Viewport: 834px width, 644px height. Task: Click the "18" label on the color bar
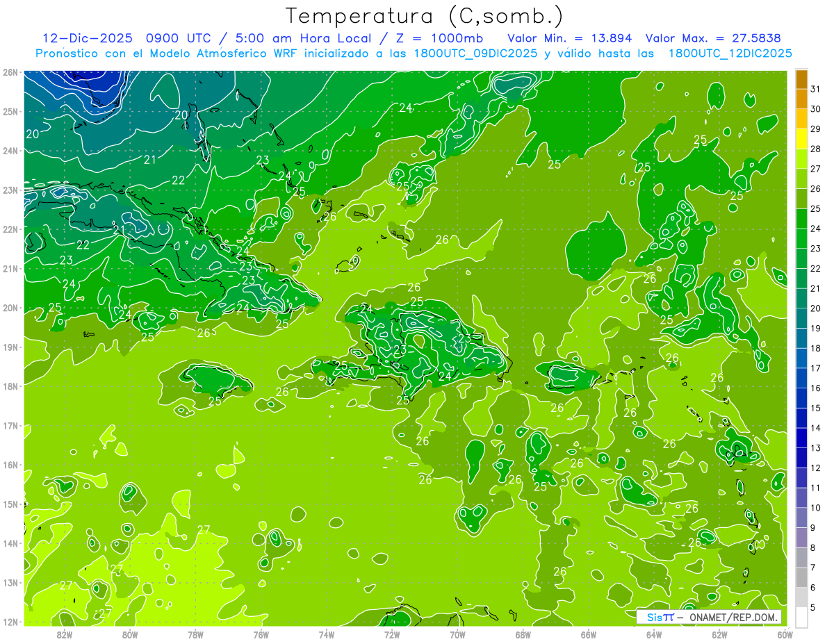click(x=815, y=348)
